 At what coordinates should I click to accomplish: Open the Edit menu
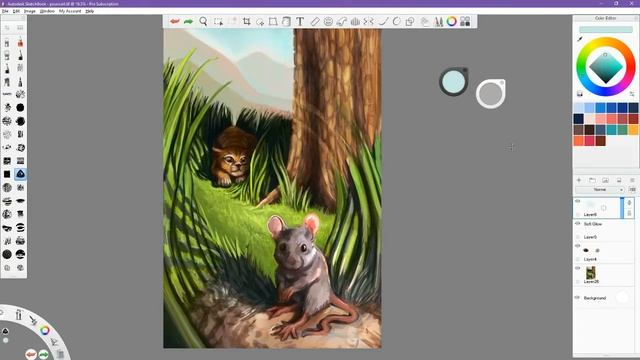(16, 11)
